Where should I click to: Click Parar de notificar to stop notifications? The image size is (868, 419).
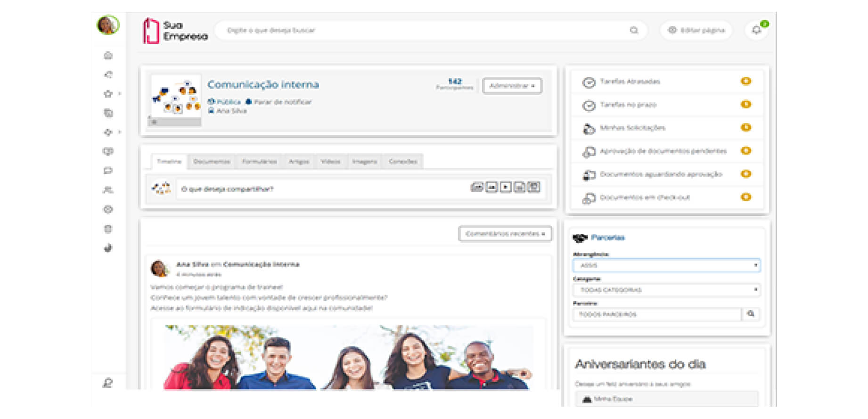[282, 102]
